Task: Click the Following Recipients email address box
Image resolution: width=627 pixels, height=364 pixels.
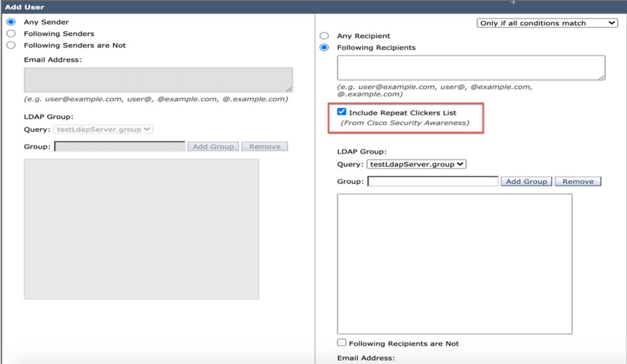Action: pyautogui.click(x=470, y=67)
